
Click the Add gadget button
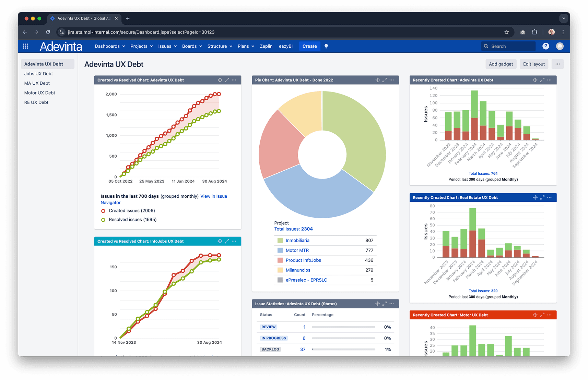coord(501,64)
